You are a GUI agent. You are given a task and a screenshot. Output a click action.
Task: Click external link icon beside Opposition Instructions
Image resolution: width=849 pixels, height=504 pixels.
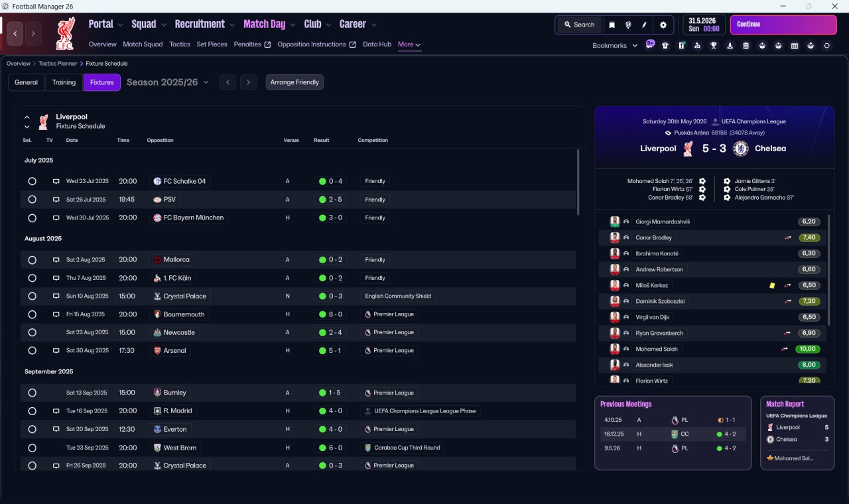(353, 44)
